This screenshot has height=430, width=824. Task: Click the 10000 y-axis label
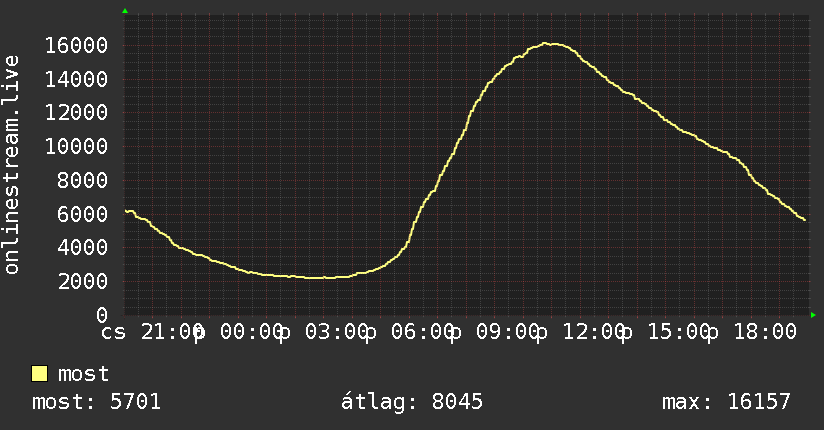click(x=76, y=146)
